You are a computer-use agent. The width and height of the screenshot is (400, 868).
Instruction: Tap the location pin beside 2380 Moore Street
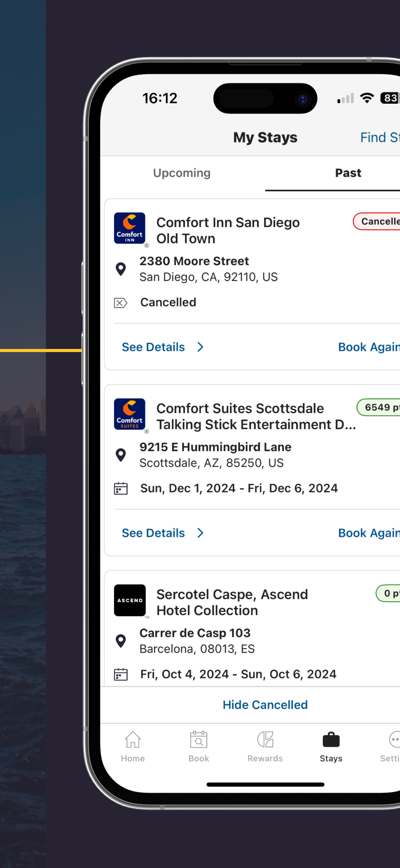(121, 269)
